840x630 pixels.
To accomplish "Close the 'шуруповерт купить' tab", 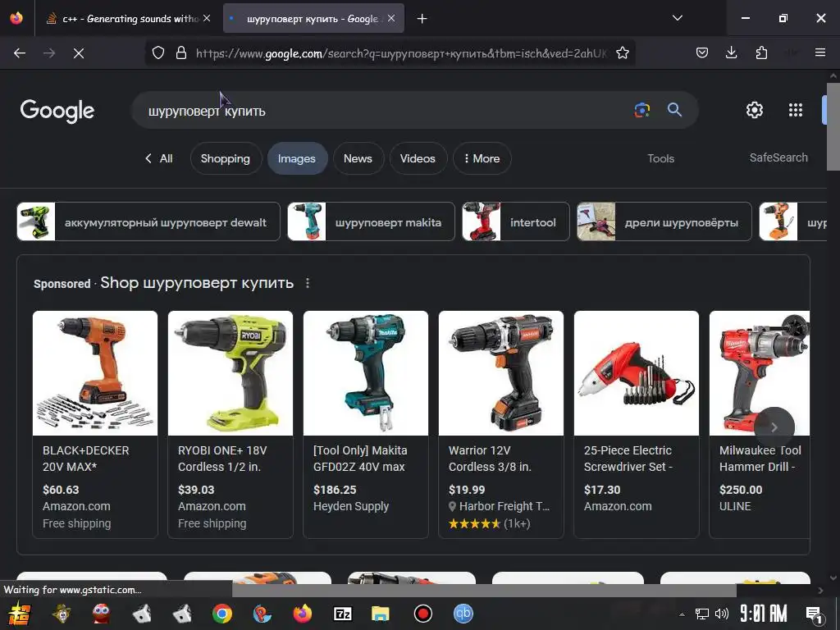I will click(x=391, y=18).
